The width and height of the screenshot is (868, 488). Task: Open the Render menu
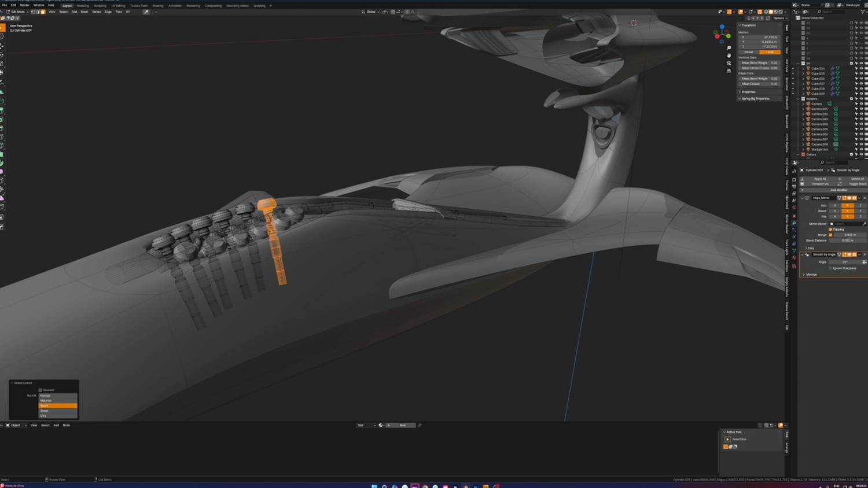(24, 5)
